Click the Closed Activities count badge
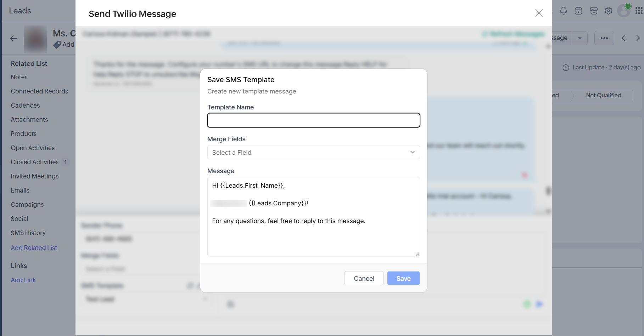644x336 pixels. pos(66,162)
